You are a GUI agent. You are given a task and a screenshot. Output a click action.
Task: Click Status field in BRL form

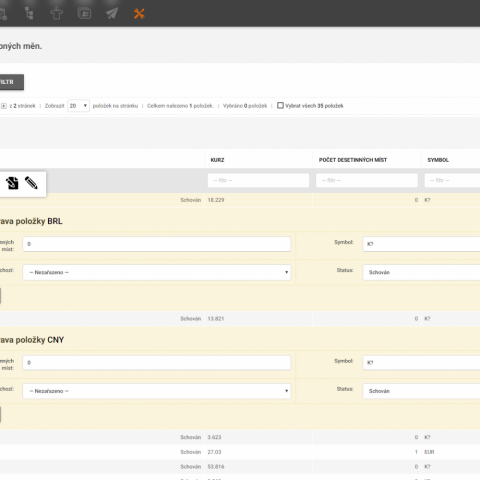(421, 272)
